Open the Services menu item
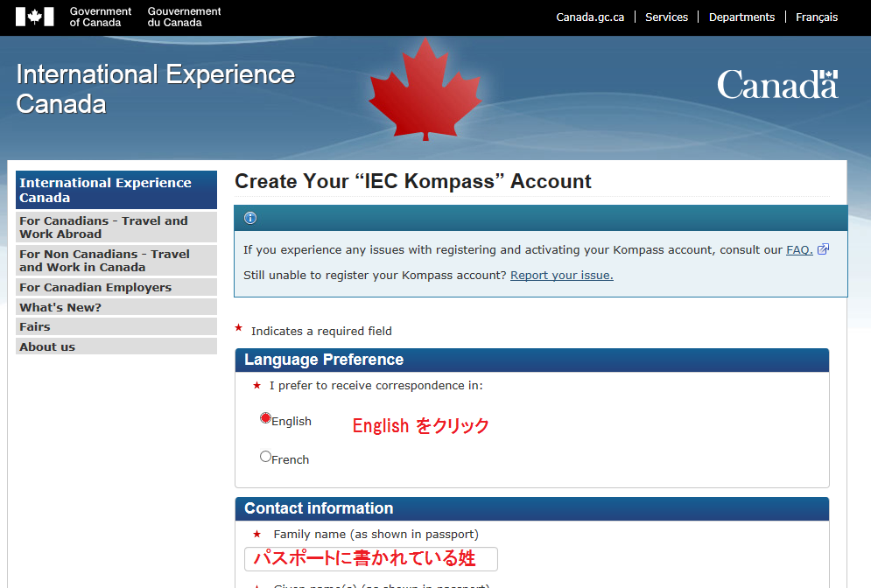871x588 pixels. click(x=666, y=17)
